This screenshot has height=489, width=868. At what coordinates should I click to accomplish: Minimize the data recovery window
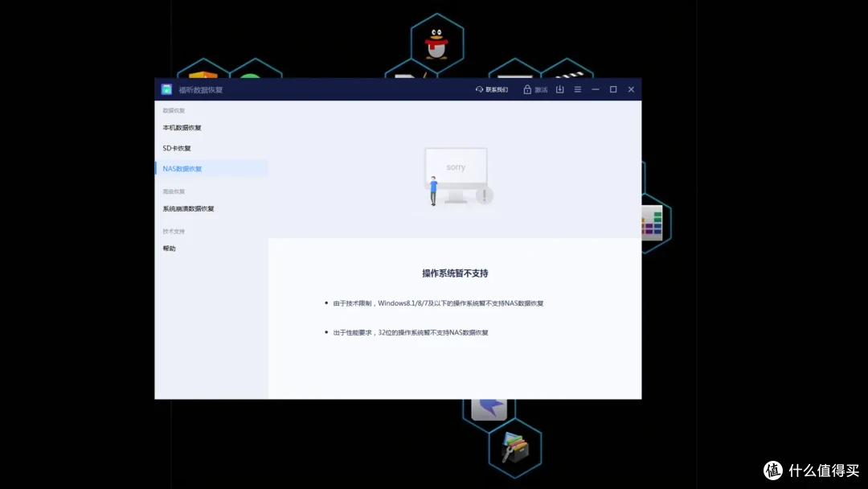coord(595,89)
